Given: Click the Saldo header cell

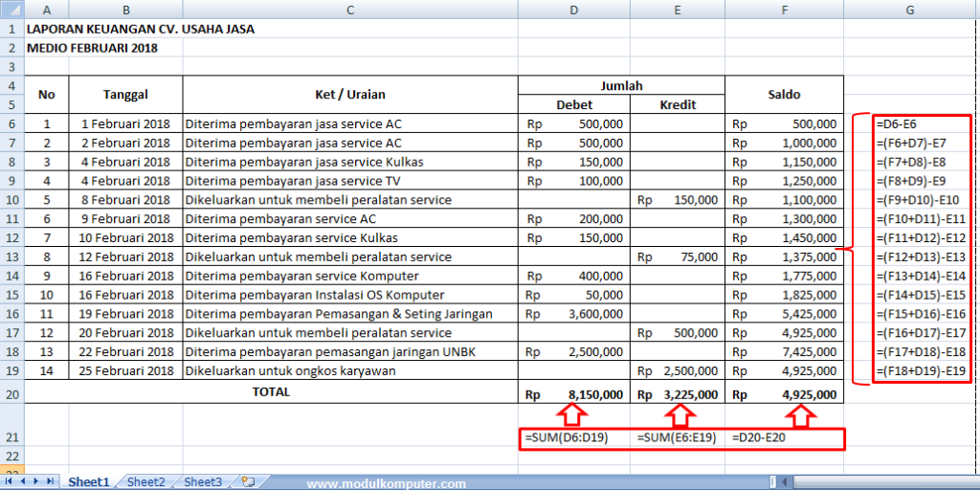Looking at the screenshot, I should pos(785,95).
